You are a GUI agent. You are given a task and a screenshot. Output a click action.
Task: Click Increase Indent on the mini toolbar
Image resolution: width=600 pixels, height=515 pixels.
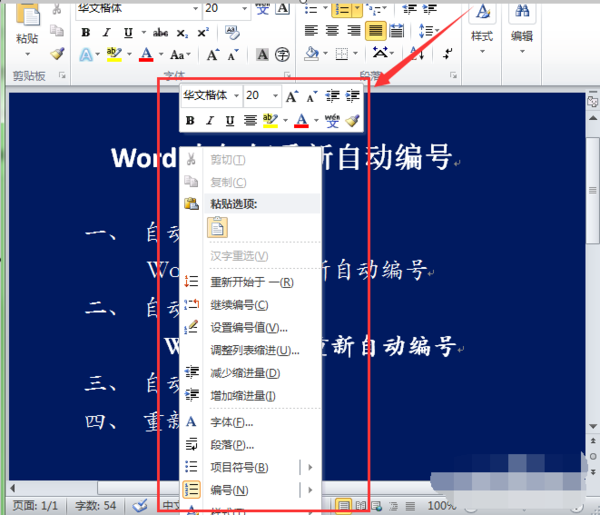point(352,96)
